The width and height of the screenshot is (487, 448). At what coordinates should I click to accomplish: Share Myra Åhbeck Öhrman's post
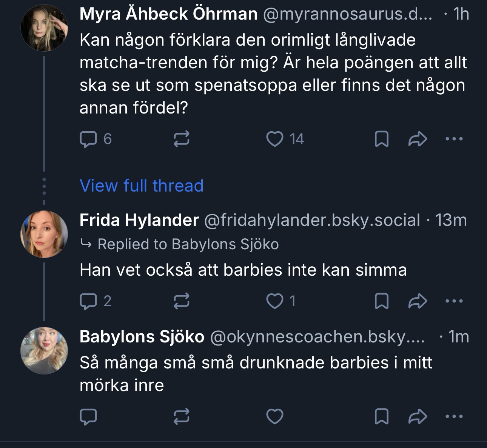click(418, 139)
